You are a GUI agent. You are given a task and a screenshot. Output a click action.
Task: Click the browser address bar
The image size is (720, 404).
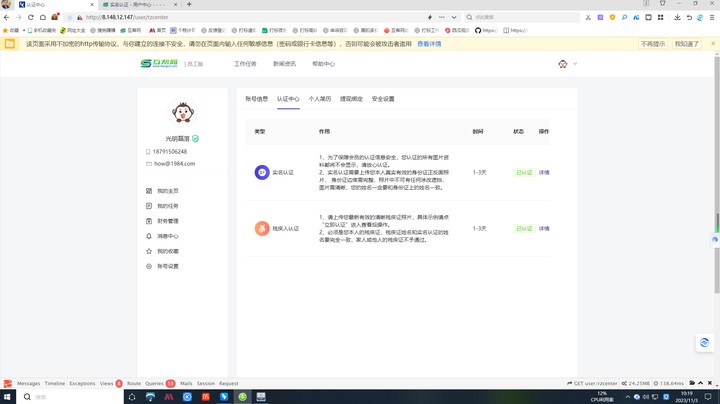(250, 17)
